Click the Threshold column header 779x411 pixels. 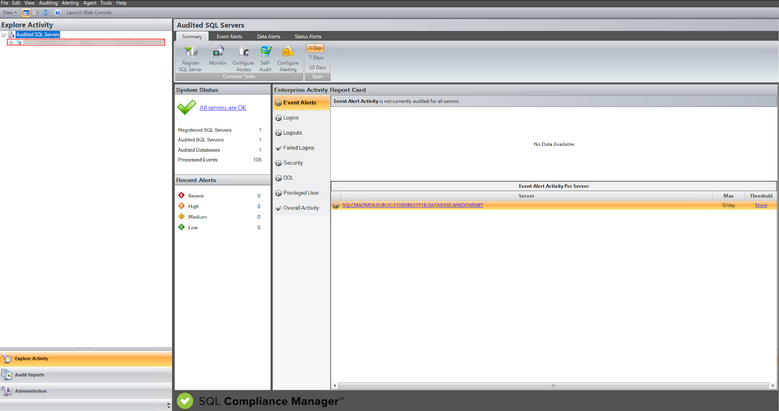(761, 196)
